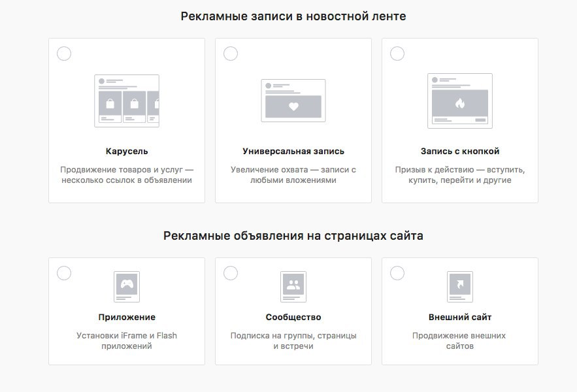The image size is (577, 392).
Task: Select the Приложение radio button
Action: coord(64,273)
